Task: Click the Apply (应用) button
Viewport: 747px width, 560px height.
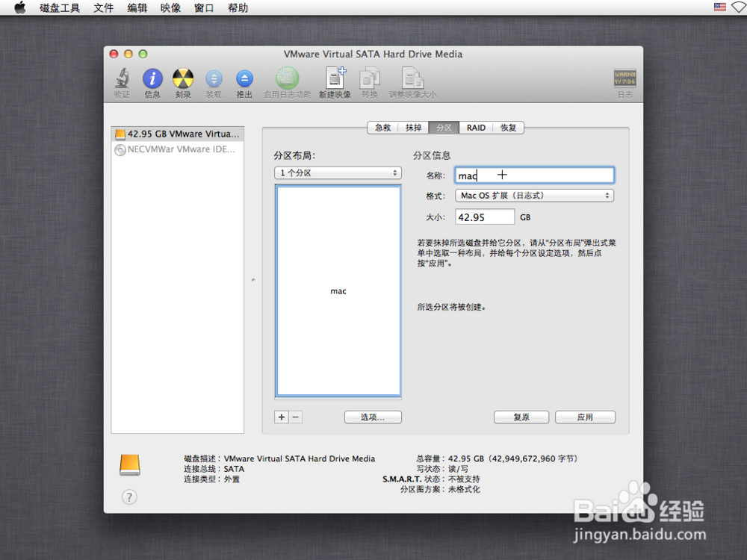Action: (x=585, y=417)
